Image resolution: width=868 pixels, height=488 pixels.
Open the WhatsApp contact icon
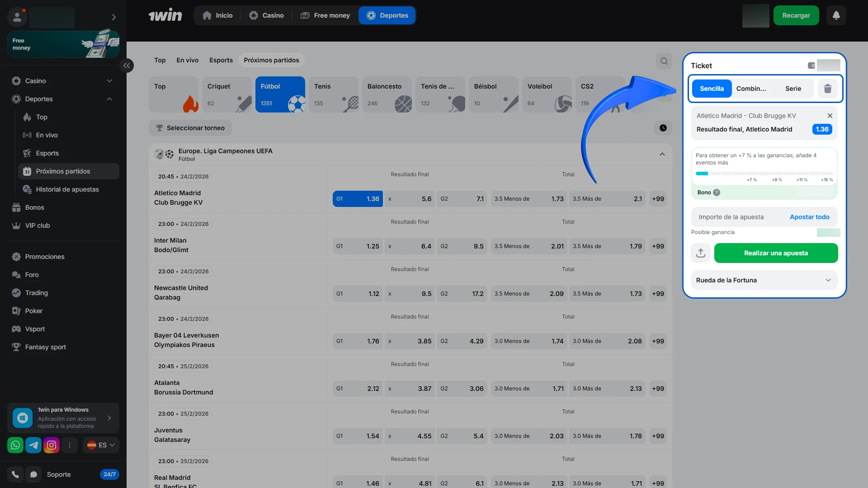(x=15, y=445)
